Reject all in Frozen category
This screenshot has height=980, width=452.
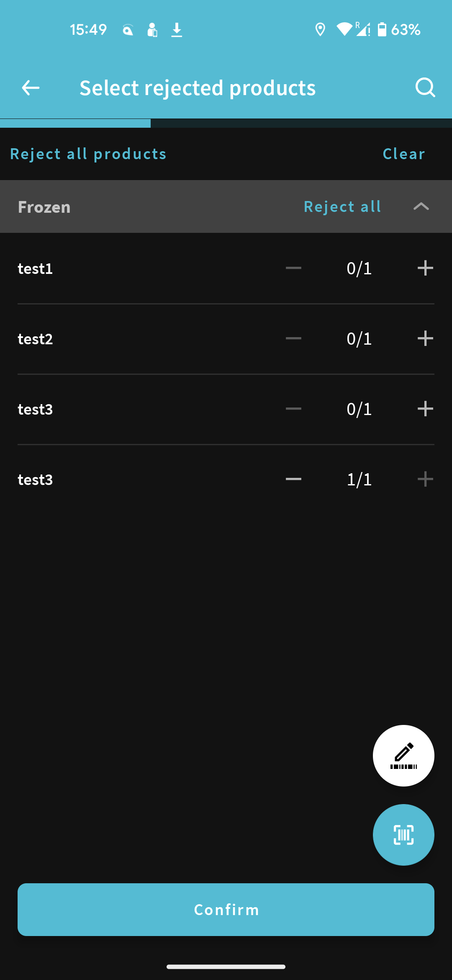pyautogui.click(x=342, y=206)
